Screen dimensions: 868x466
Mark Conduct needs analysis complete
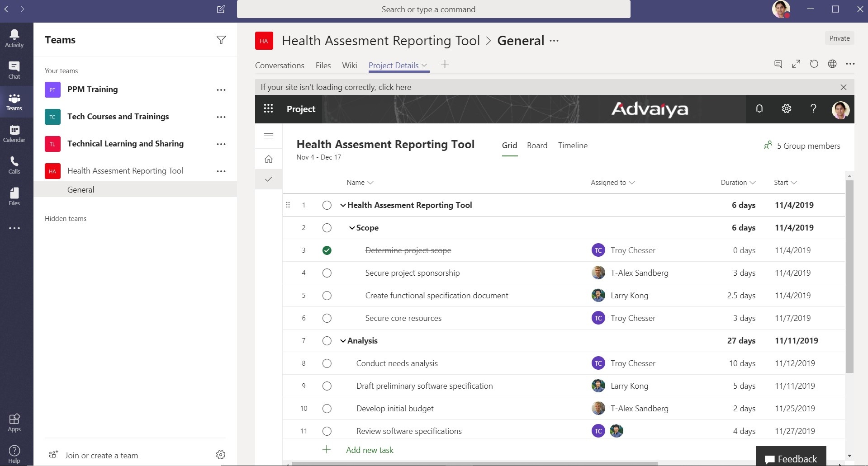pyautogui.click(x=327, y=363)
